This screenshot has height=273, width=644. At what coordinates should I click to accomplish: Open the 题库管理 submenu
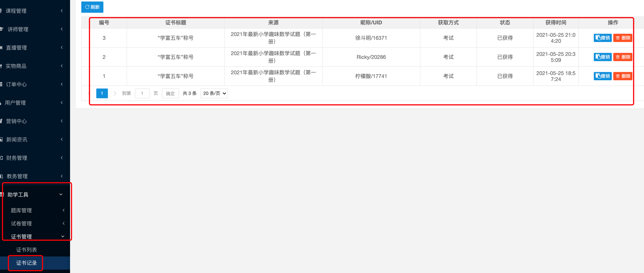coord(35,210)
